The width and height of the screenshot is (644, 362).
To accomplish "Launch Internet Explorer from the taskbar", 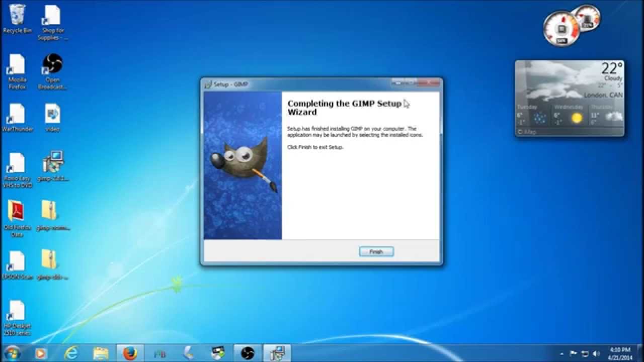I will [x=71, y=353].
